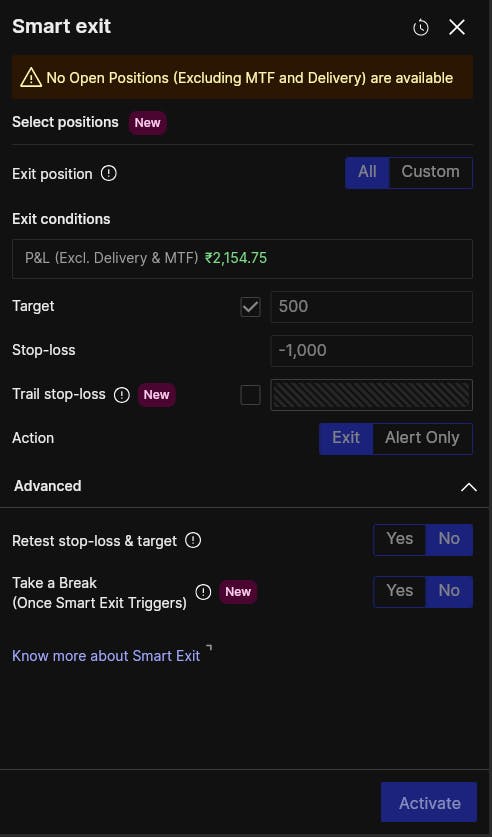Click the external link arrow after Know more
492x837 pixels.
(209, 648)
